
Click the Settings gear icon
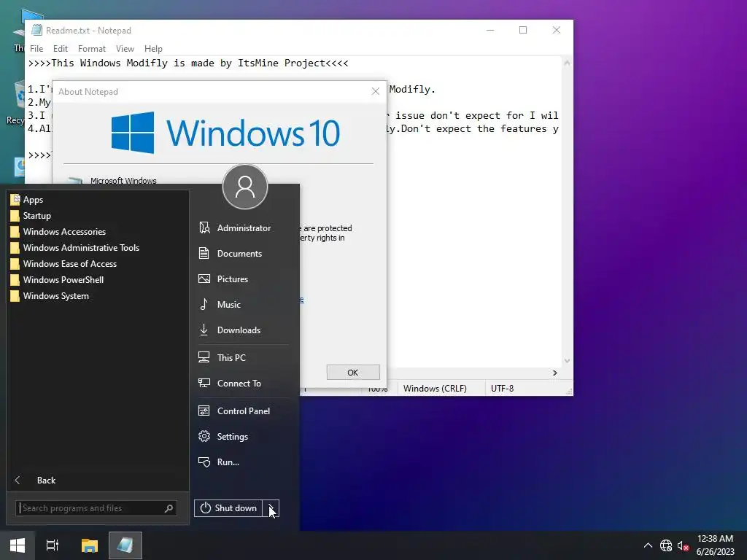(204, 436)
